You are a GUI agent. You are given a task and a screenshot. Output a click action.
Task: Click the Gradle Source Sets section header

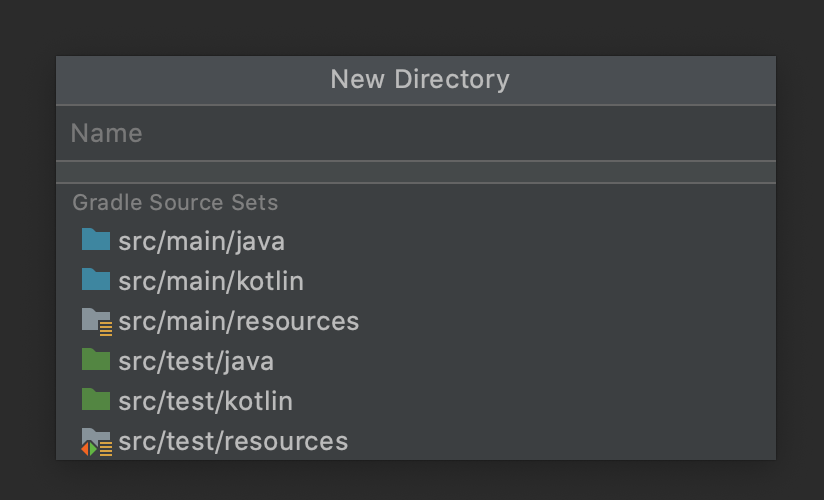175,203
